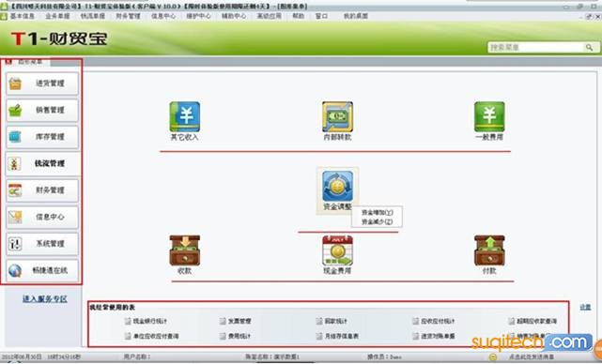The width and height of the screenshot is (602, 364).
Task: Open the 我的桌面 menu
Action: coord(356,16)
